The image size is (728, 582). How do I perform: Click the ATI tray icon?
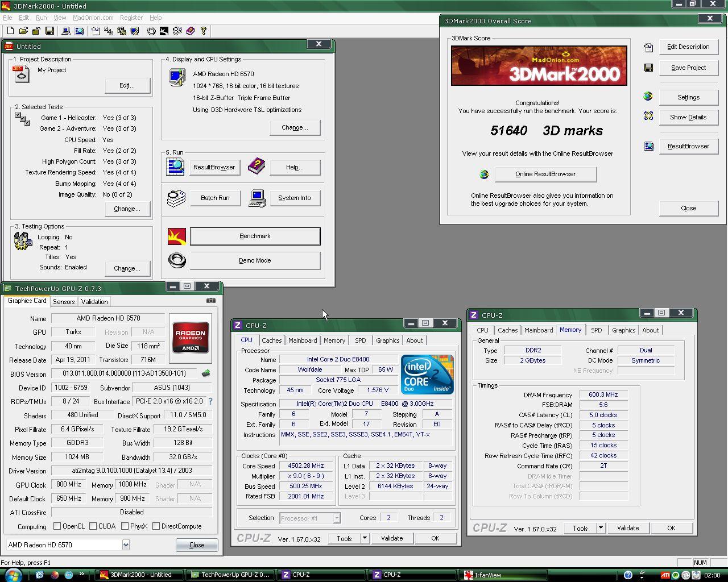pyautogui.click(x=665, y=575)
